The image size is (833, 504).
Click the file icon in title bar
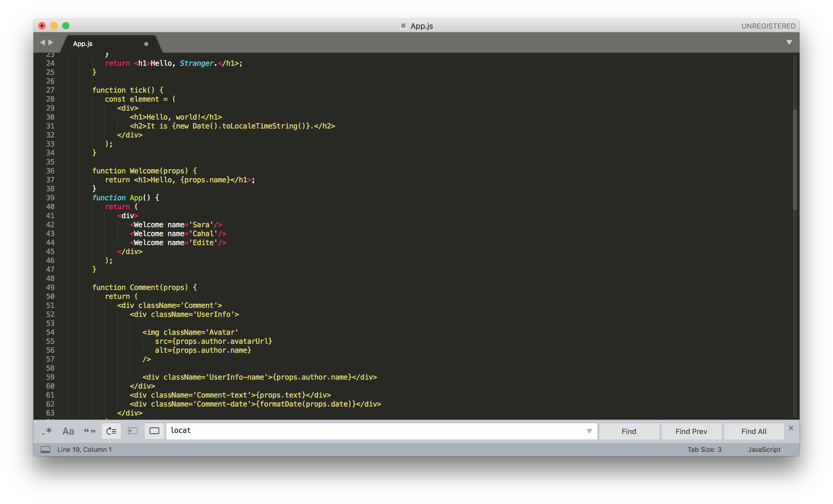[x=403, y=26]
